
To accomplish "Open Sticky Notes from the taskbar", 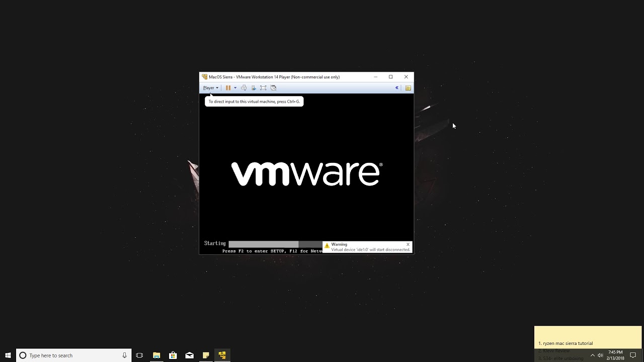I will [206, 355].
